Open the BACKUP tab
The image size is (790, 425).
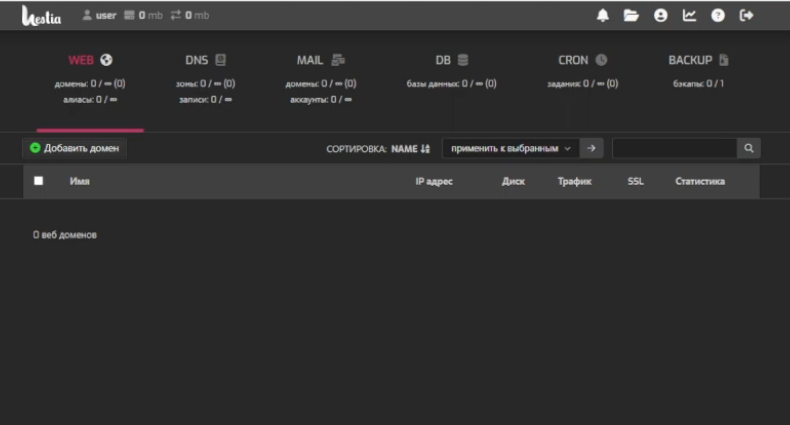pyautogui.click(x=698, y=60)
